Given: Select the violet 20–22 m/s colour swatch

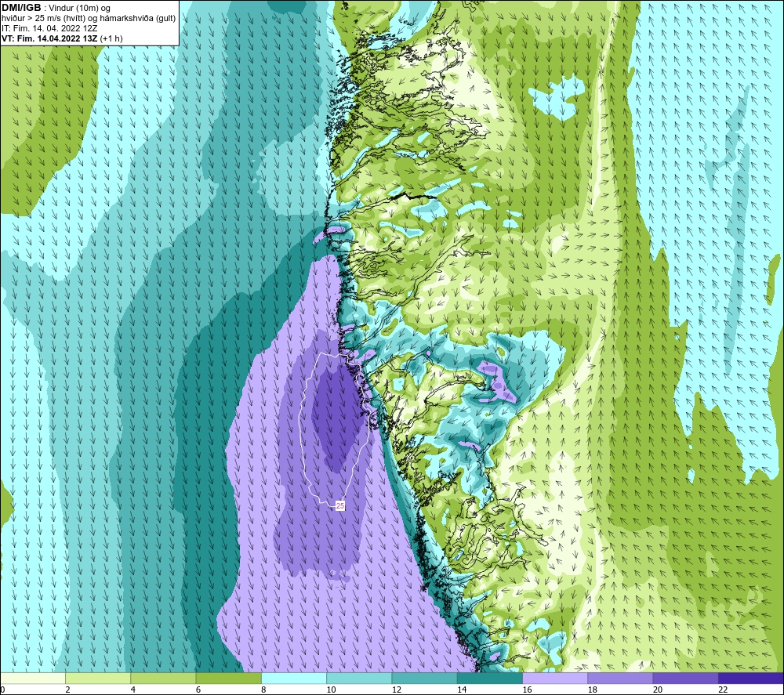Looking at the screenshot, I should point(685,678).
